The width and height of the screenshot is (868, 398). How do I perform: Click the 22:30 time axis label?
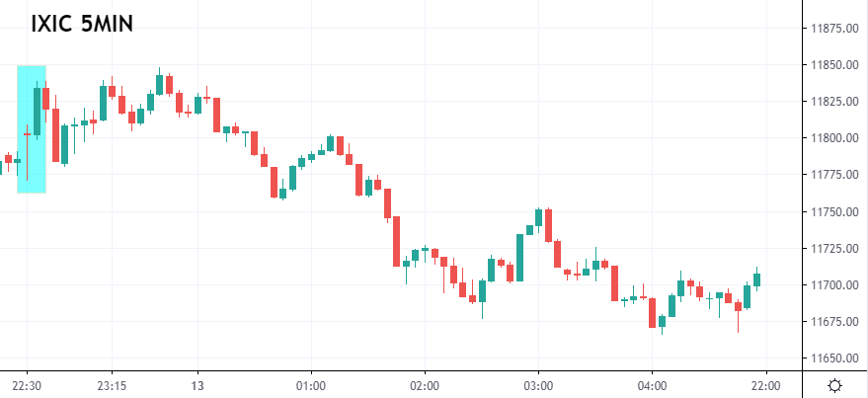(27, 385)
